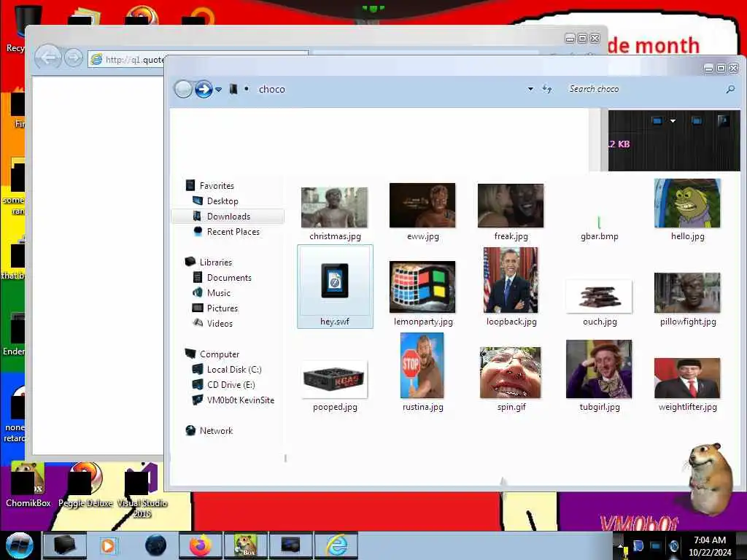Select weightlifter.jpg thumbnail
The width and height of the screenshot is (747, 560).
tap(687, 378)
